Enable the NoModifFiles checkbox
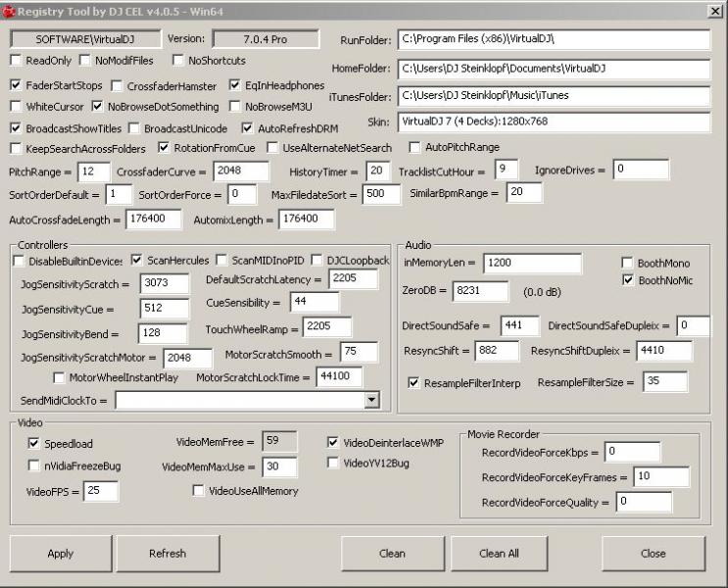This screenshot has height=588, width=728. [85, 61]
